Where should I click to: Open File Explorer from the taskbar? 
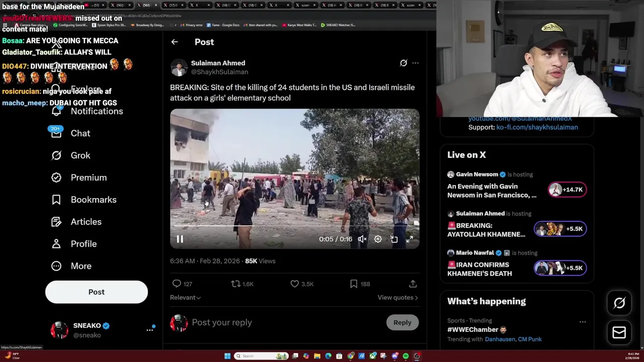coord(317,356)
